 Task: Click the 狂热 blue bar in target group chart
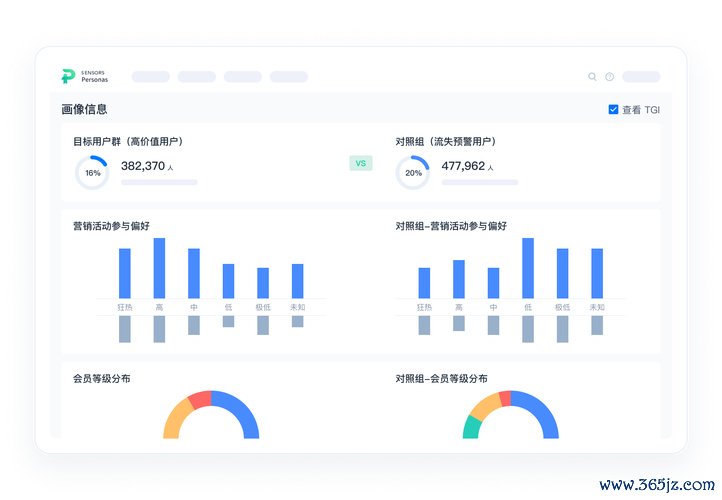point(125,273)
